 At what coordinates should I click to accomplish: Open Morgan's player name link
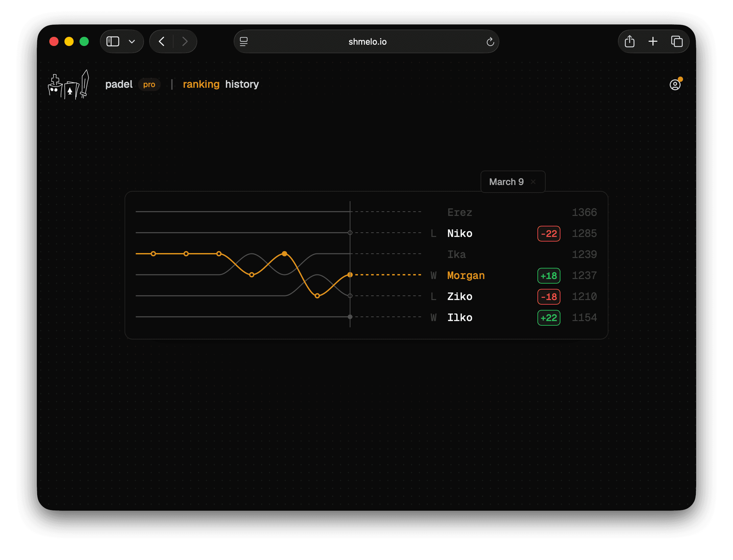click(x=466, y=275)
